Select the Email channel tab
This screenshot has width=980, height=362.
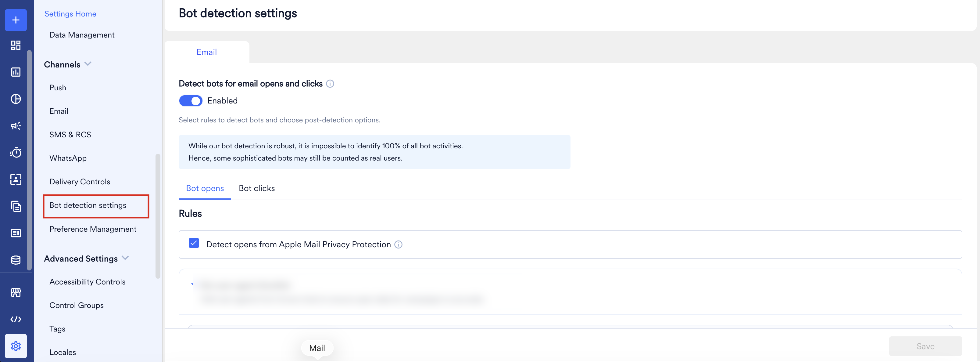tap(206, 52)
